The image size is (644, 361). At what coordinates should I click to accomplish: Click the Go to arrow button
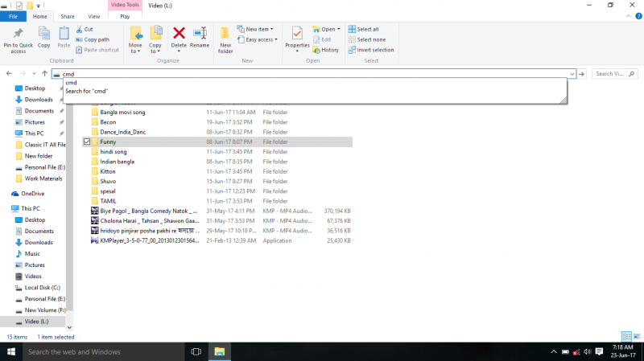tap(581, 74)
